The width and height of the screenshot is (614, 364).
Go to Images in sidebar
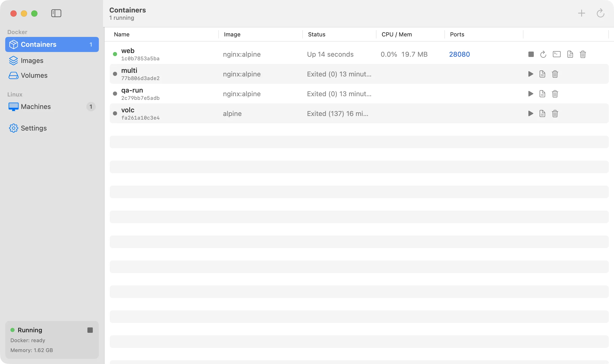[x=52, y=61]
